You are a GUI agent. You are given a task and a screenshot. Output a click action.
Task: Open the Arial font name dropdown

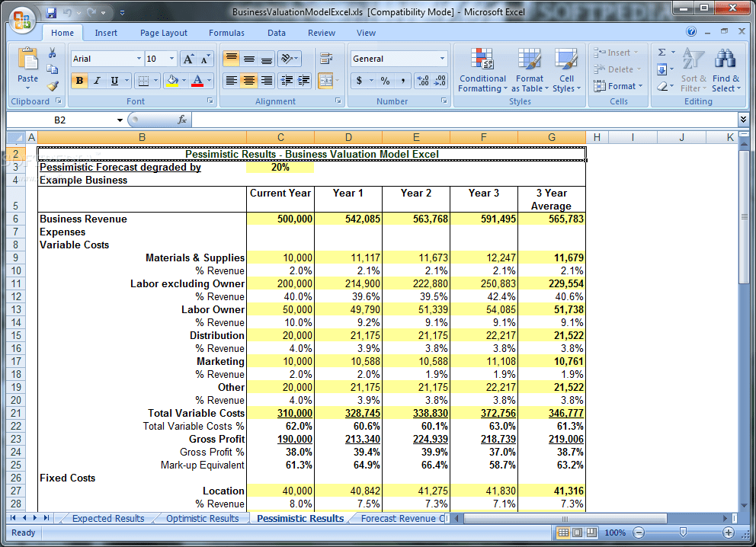coord(139,59)
